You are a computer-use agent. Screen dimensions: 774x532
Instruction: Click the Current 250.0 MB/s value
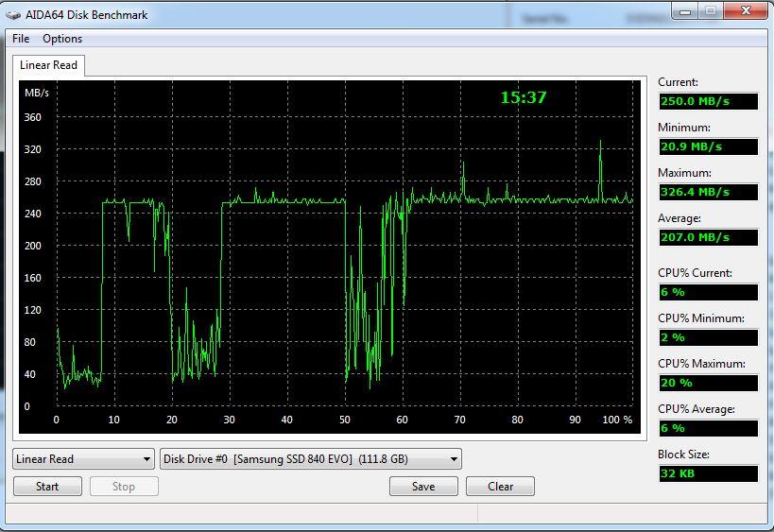pyautogui.click(x=709, y=101)
